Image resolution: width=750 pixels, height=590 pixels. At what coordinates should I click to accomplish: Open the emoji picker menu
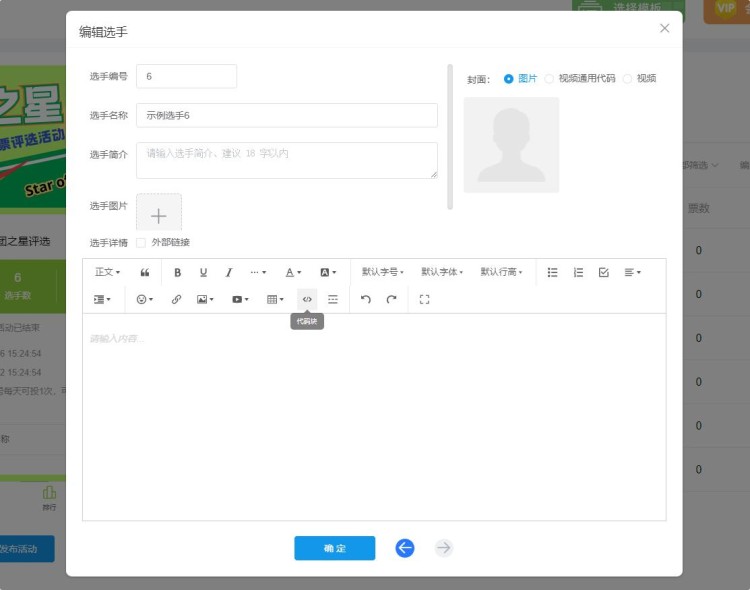145,299
